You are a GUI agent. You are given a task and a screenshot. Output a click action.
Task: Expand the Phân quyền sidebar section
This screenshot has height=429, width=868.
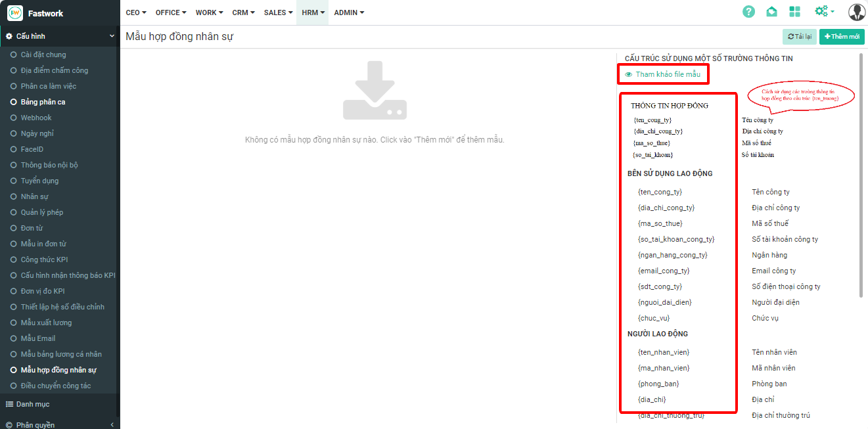pyautogui.click(x=112, y=425)
